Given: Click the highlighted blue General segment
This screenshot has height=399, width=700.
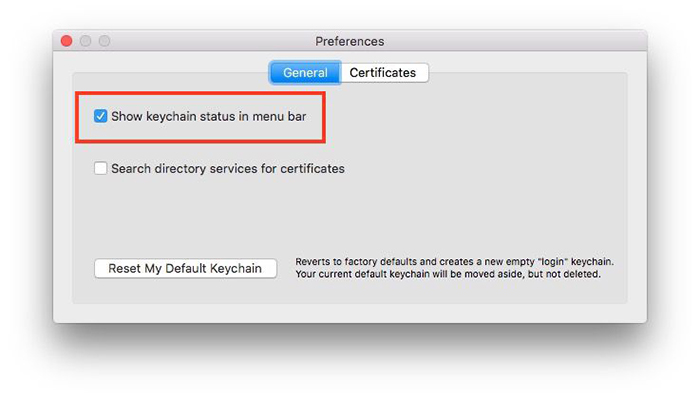Looking at the screenshot, I should click(305, 72).
